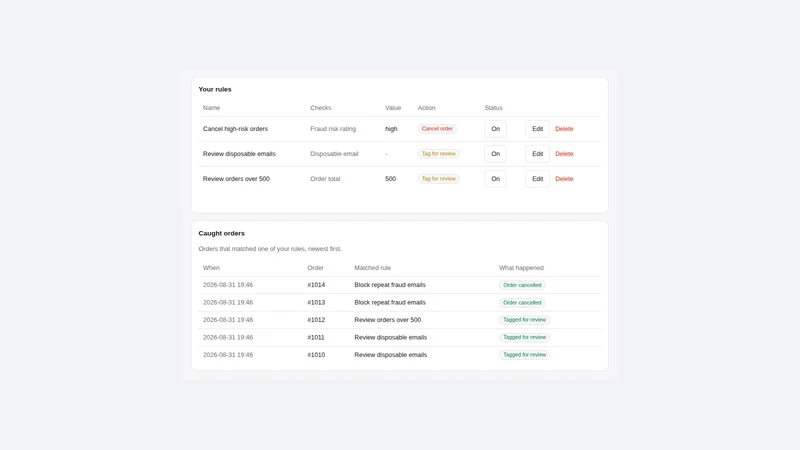800x450 pixels.
Task: Click Order cancelled badge for order #1014
Action: (522, 285)
